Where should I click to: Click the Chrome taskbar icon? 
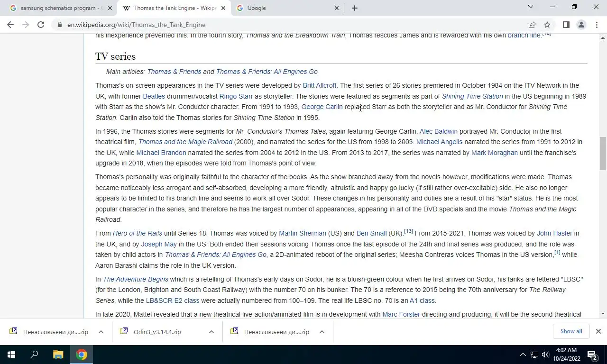tap(82, 355)
